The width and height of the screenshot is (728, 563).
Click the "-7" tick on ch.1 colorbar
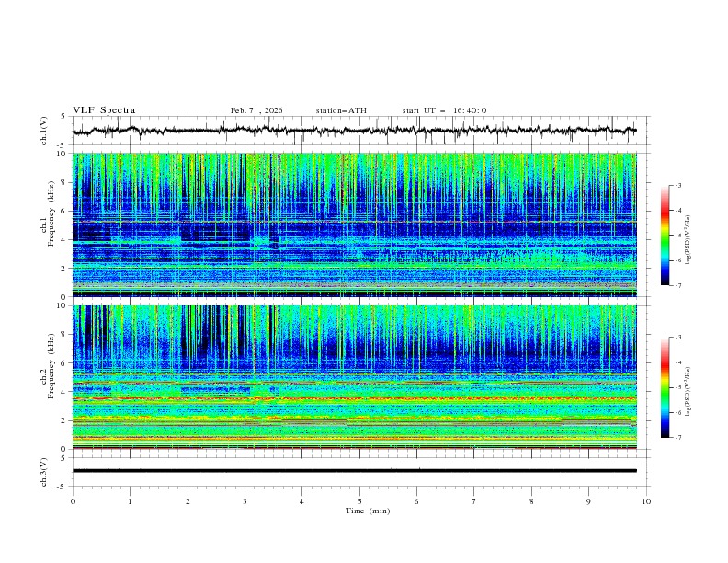coord(677,285)
